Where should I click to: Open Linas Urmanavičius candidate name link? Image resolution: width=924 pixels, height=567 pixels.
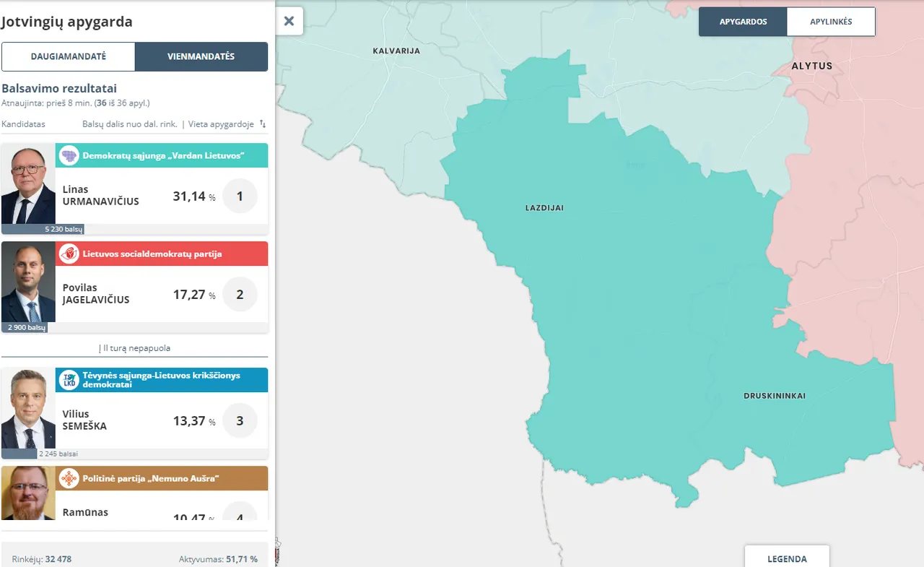click(x=100, y=196)
